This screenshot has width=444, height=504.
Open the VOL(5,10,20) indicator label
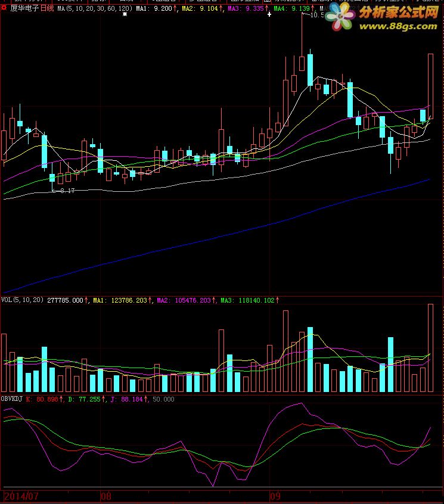coord(22,300)
